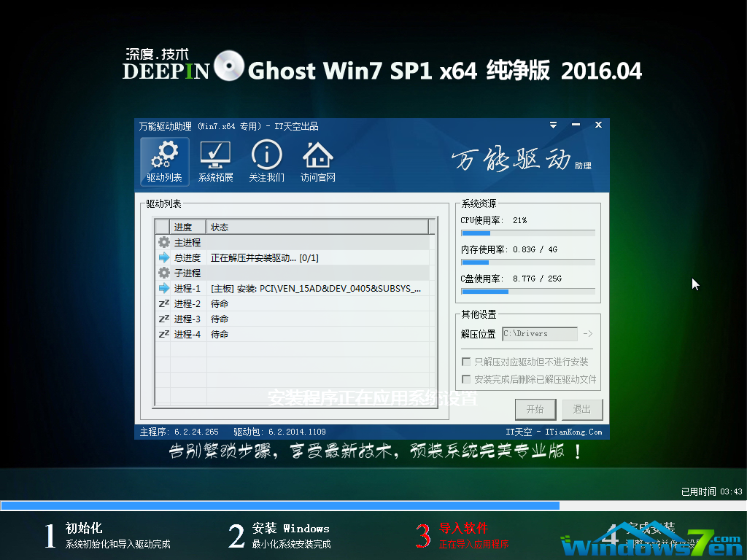Click the overall installation progress bar
747x560 pixels.
pyautogui.click(x=373, y=505)
